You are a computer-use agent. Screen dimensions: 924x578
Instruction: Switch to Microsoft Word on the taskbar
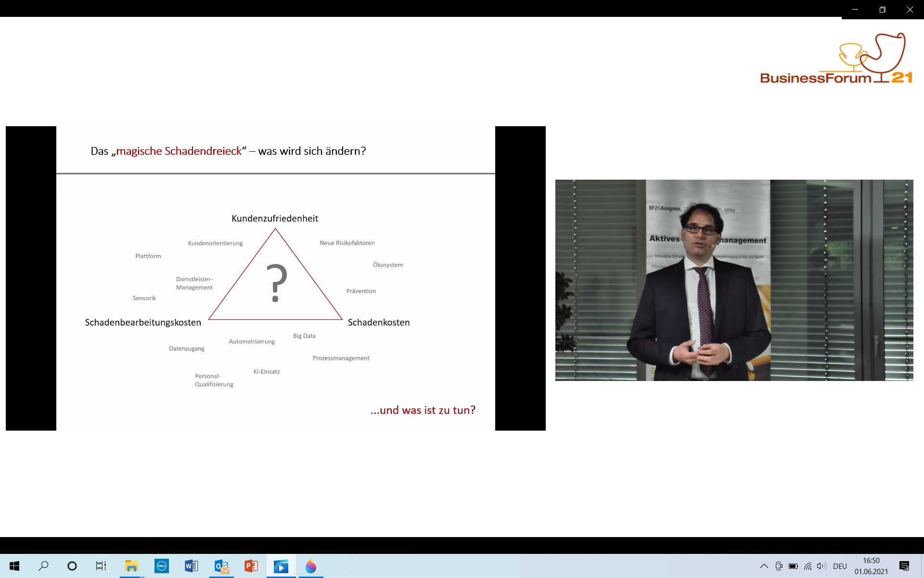click(x=191, y=566)
